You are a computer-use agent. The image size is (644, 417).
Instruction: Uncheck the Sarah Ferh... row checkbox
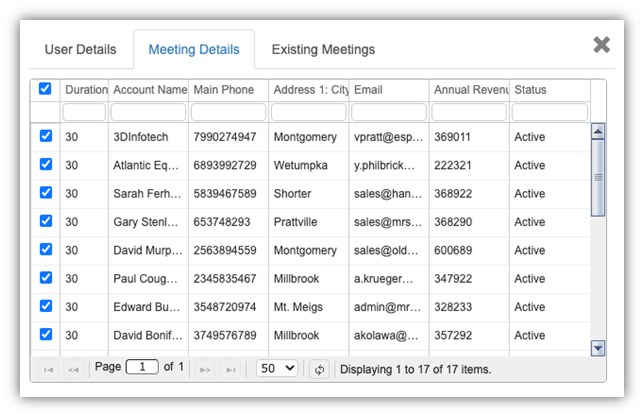pyautogui.click(x=46, y=192)
